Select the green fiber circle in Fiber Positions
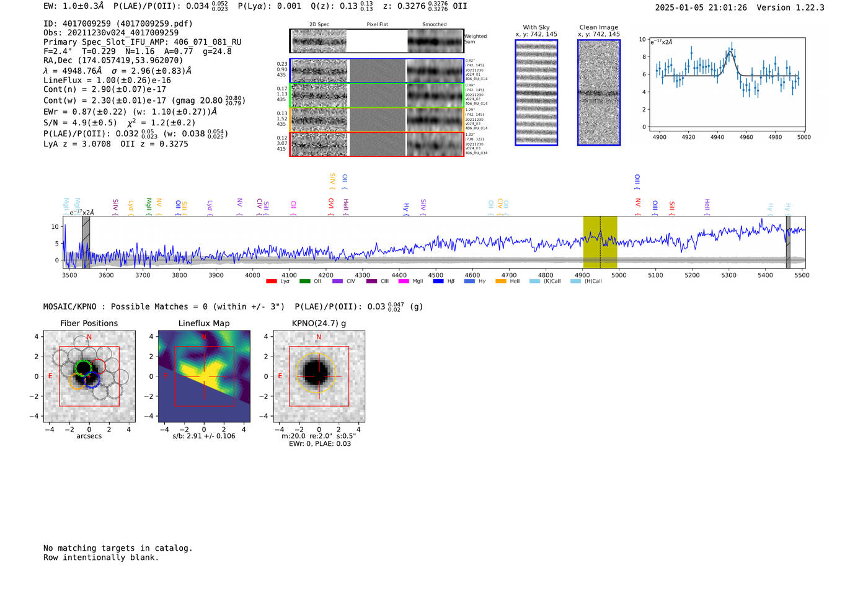This screenshot has width=868, height=591. tap(83, 368)
